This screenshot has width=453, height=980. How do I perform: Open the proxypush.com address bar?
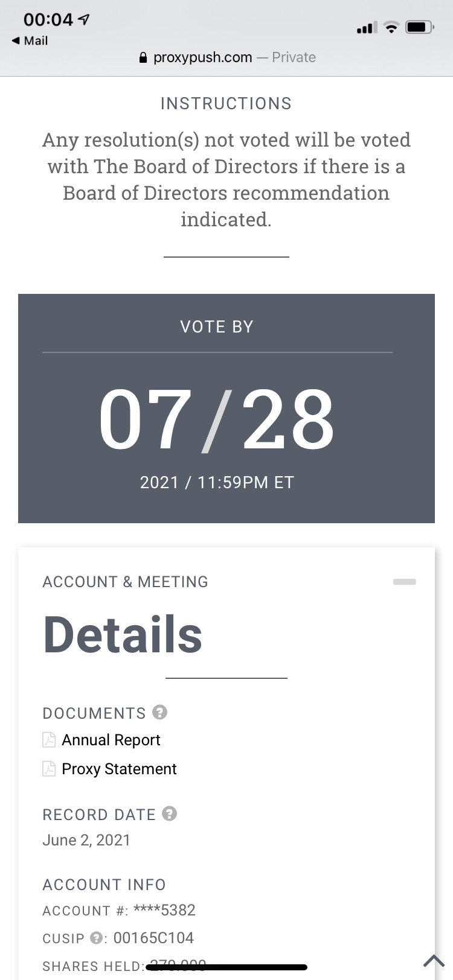[x=226, y=57]
